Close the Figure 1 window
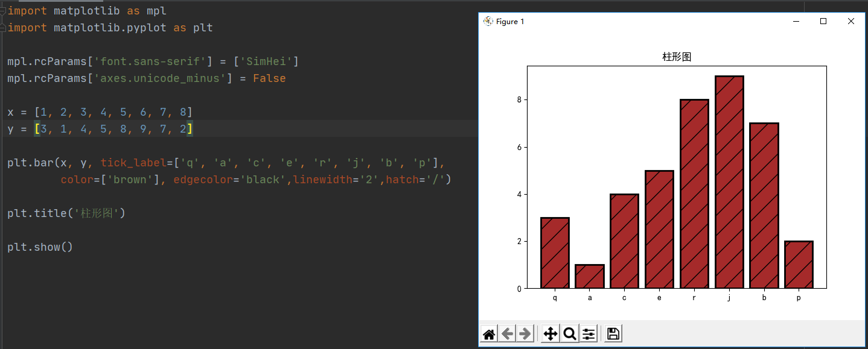 [851, 21]
